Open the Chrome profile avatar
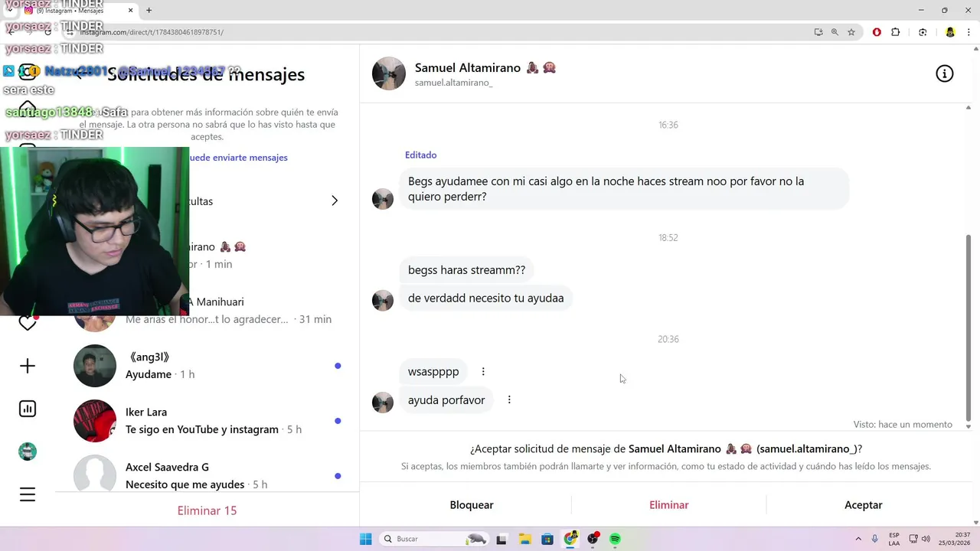 [x=950, y=32]
